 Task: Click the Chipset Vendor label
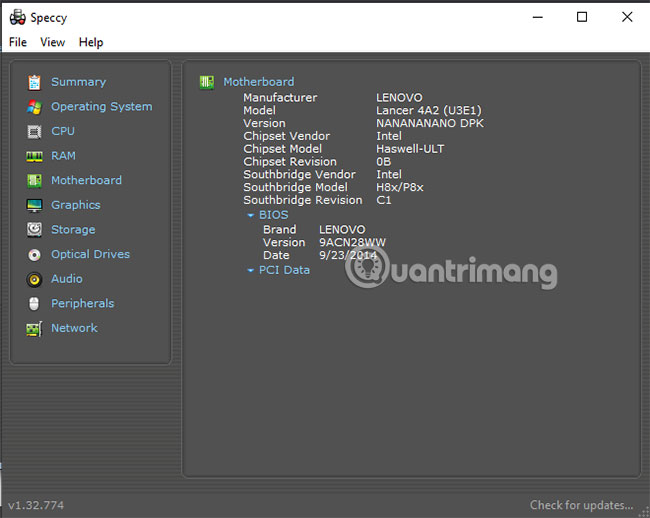pos(286,136)
